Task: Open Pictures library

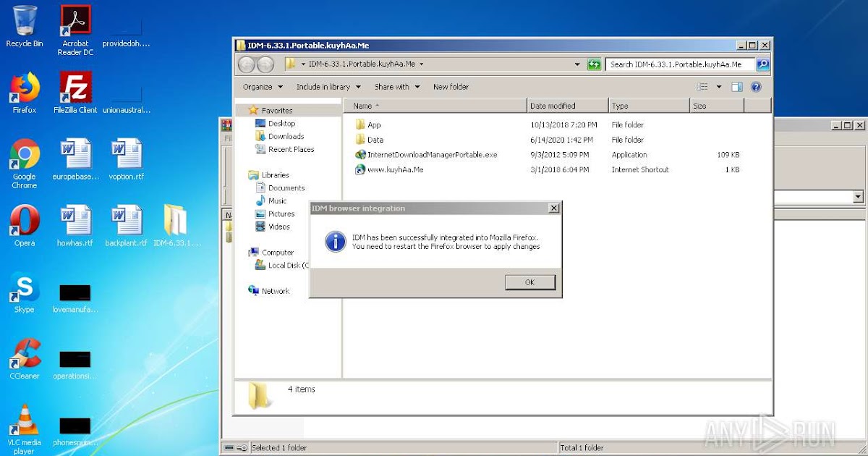Action: click(x=276, y=214)
